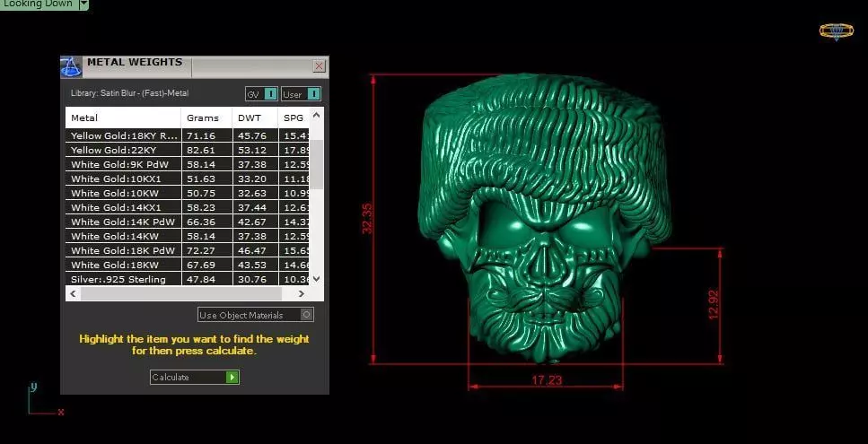Screen dimensions: 868x444
Task: Click the horizontal scroll right arrow
Action: [301, 293]
